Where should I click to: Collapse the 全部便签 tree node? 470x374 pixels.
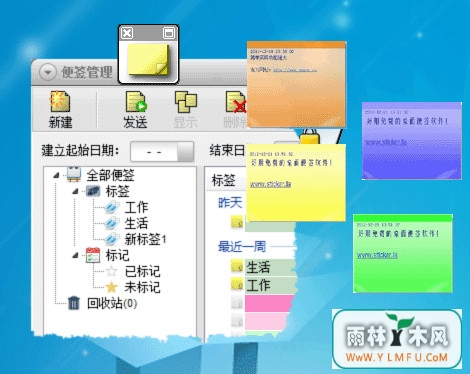pos(56,175)
